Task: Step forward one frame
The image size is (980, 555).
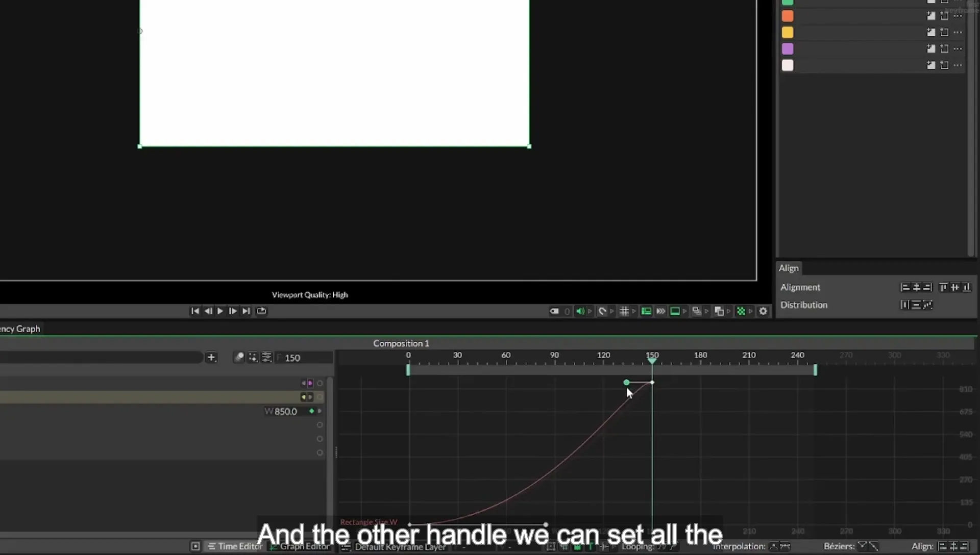Action: (233, 311)
